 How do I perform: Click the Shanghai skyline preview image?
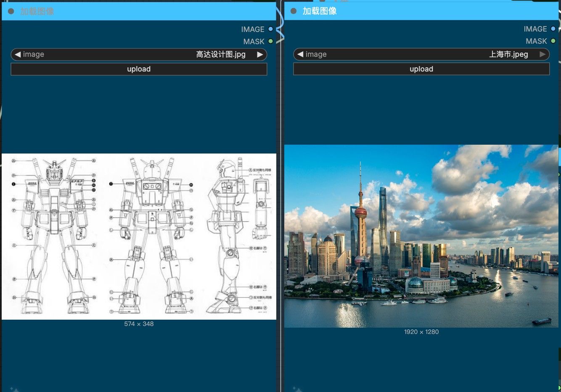421,236
